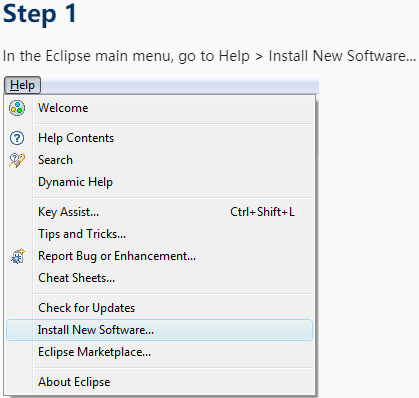
Task: Click the Ctrl+Shift+L shortcut text
Action: pos(262,212)
